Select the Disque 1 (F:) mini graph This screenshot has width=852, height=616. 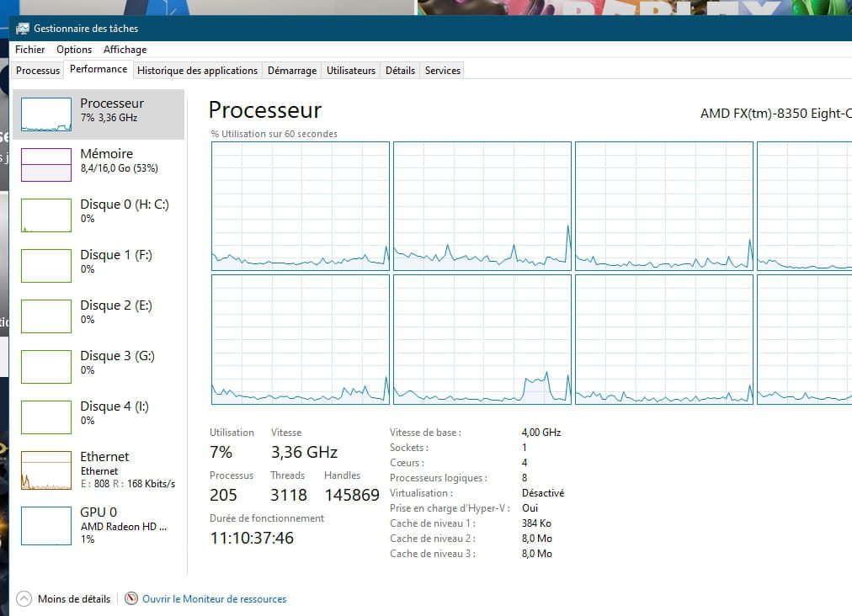tap(46, 266)
